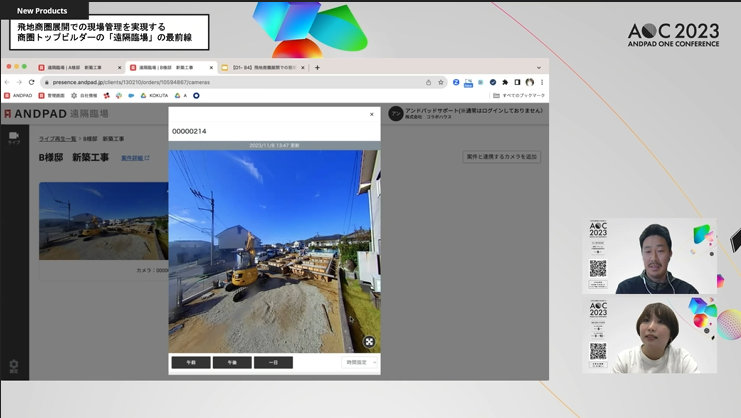
Task: Click the browser back arrow
Action: tap(7, 82)
